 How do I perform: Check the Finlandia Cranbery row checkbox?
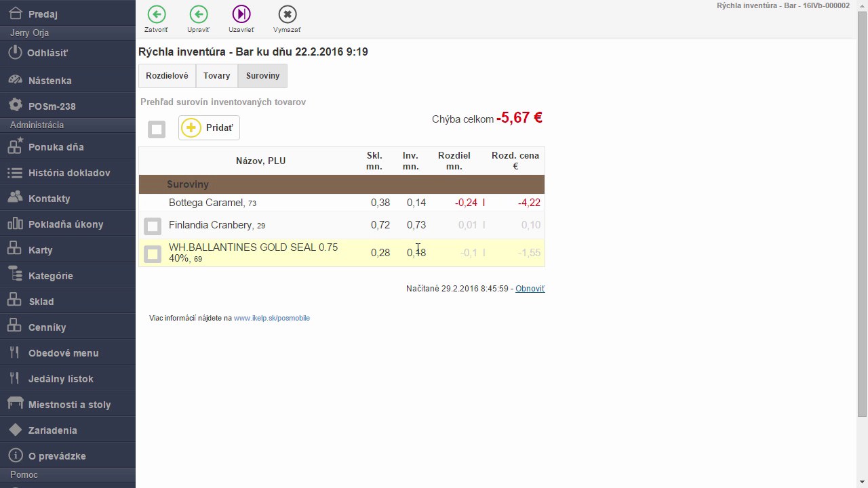153,226
